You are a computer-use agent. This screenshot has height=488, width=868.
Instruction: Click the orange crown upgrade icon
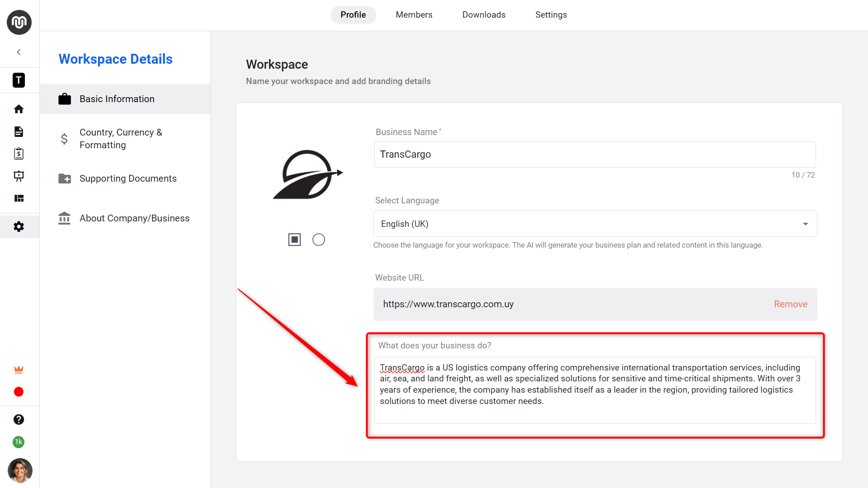[x=19, y=370]
